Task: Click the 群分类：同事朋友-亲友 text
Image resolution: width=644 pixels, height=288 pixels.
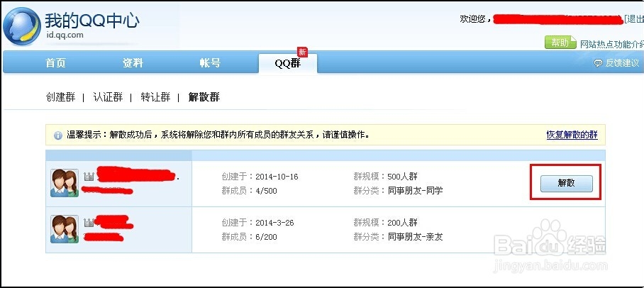Action: coord(399,237)
